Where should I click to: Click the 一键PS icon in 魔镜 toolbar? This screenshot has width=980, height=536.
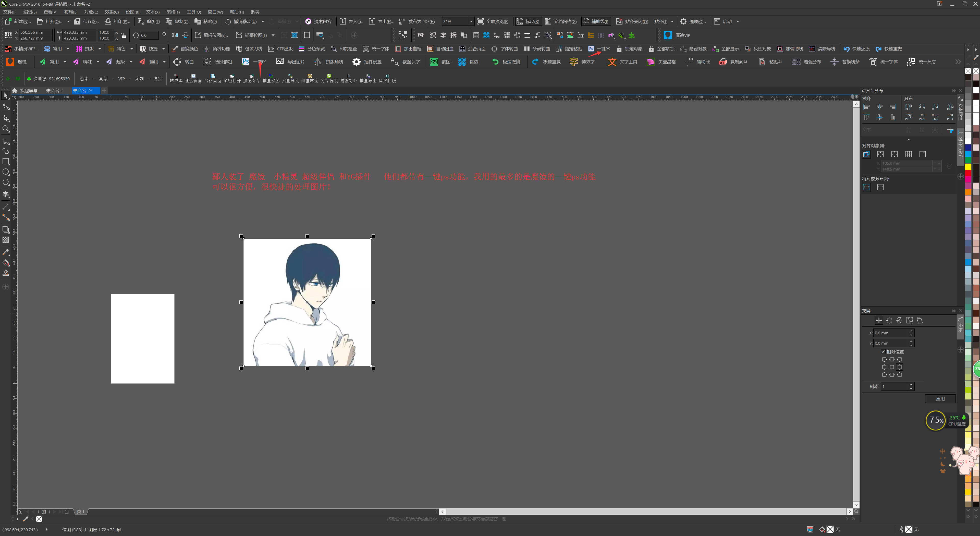coord(246,62)
